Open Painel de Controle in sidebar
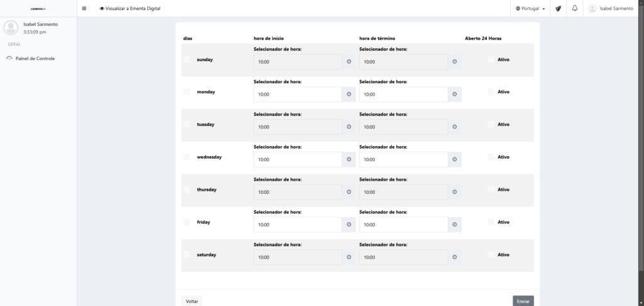The height and width of the screenshot is (306, 644). [x=35, y=59]
